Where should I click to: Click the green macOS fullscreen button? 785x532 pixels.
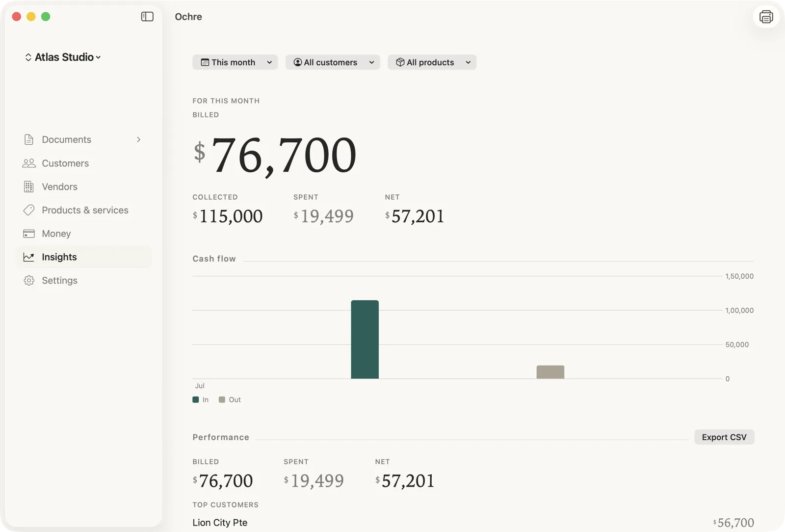[46, 17]
